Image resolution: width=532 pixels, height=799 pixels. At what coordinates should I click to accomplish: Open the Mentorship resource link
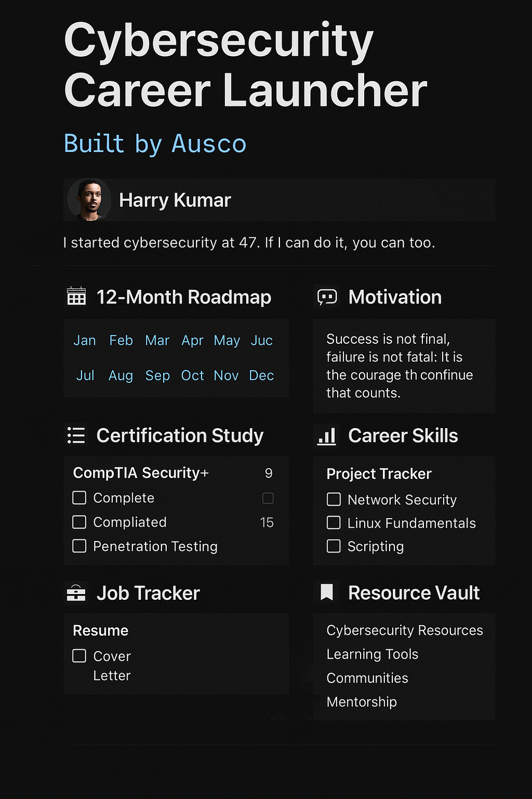point(362,702)
